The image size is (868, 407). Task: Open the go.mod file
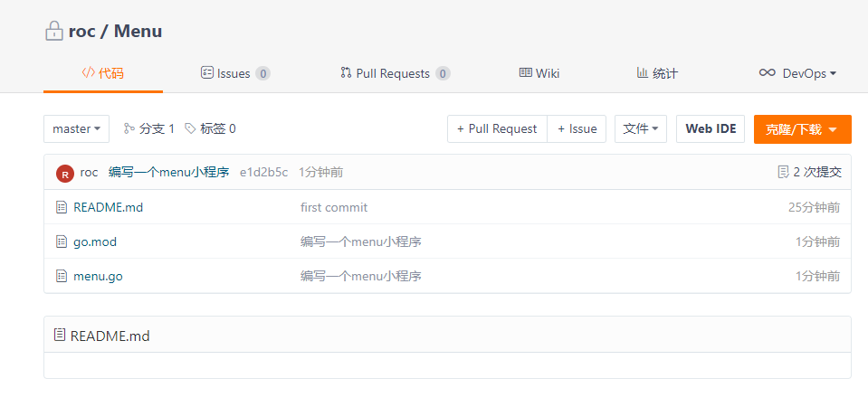pyautogui.click(x=95, y=241)
